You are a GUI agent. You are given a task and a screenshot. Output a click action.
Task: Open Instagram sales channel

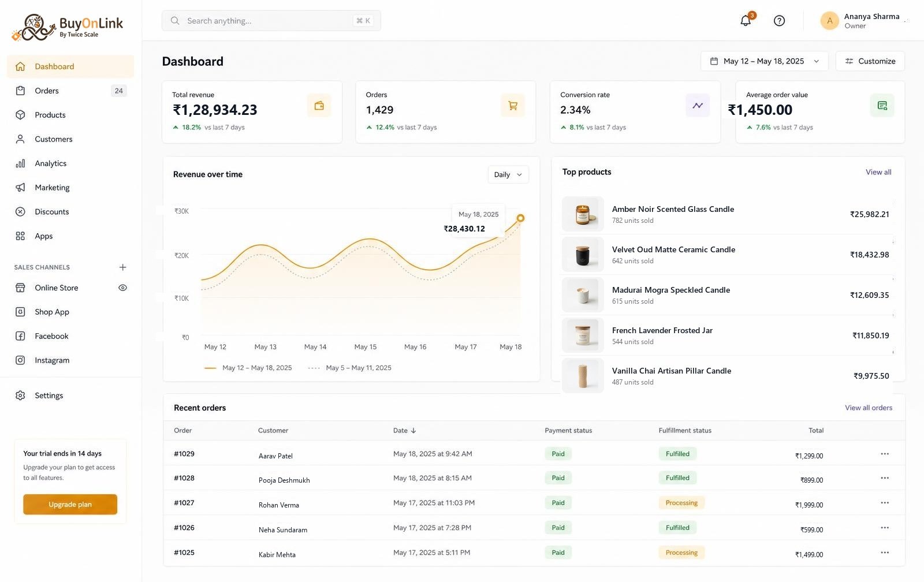[x=70, y=360]
